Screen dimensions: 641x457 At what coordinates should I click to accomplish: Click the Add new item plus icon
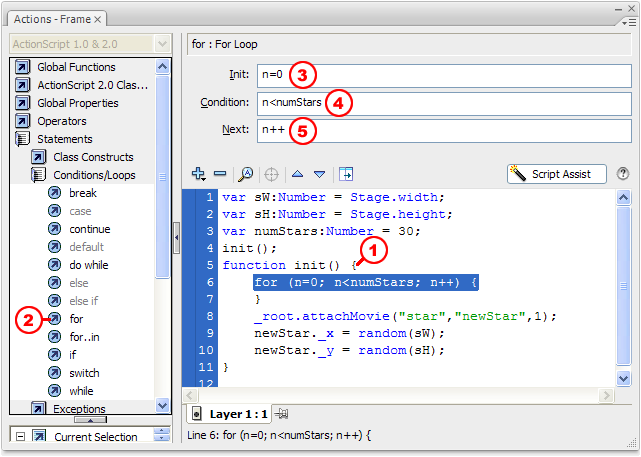click(x=198, y=174)
